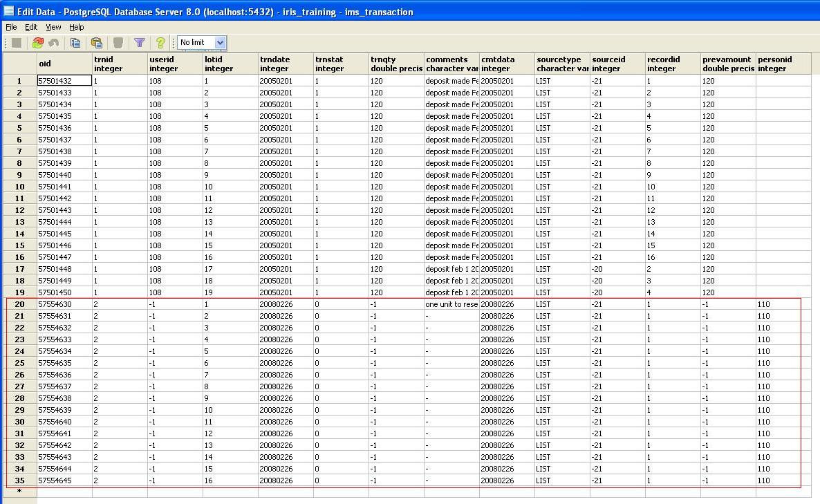This screenshot has height=504, width=820.
Task: Click the trnstat column header
Action: tap(342, 64)
